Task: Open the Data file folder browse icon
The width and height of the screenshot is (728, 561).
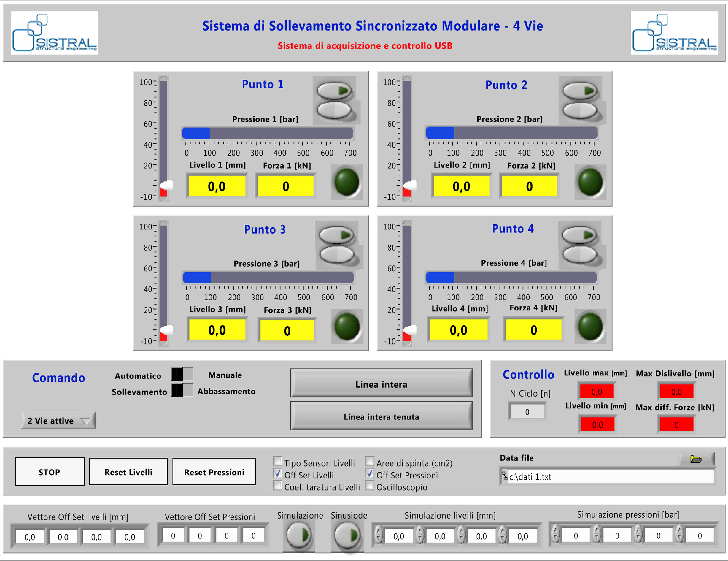Action: tap(696, 459)
